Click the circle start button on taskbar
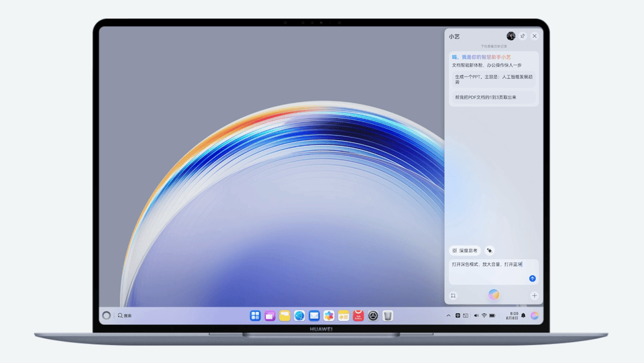The image size is (644, 363). 107,315
